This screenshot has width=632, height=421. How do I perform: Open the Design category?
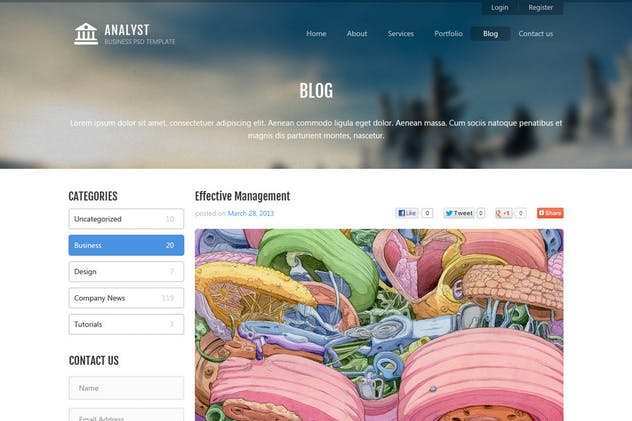click(126, 272)
